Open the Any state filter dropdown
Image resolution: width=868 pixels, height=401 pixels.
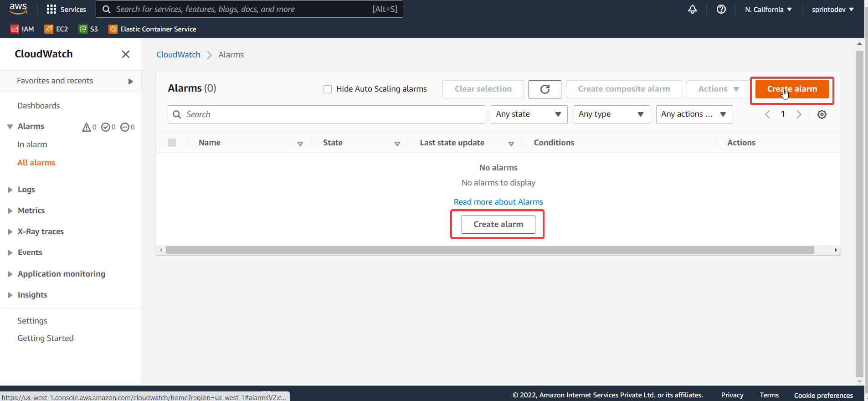pos(529,114)
